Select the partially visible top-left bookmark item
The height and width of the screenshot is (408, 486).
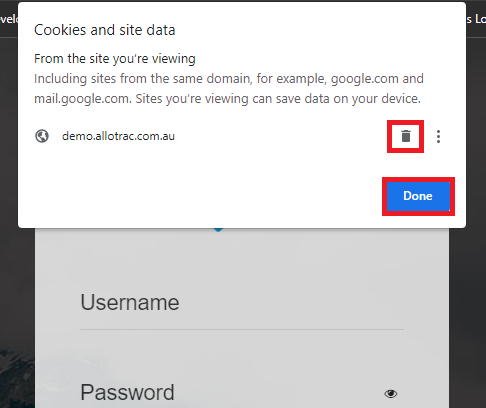click(9, 19)
